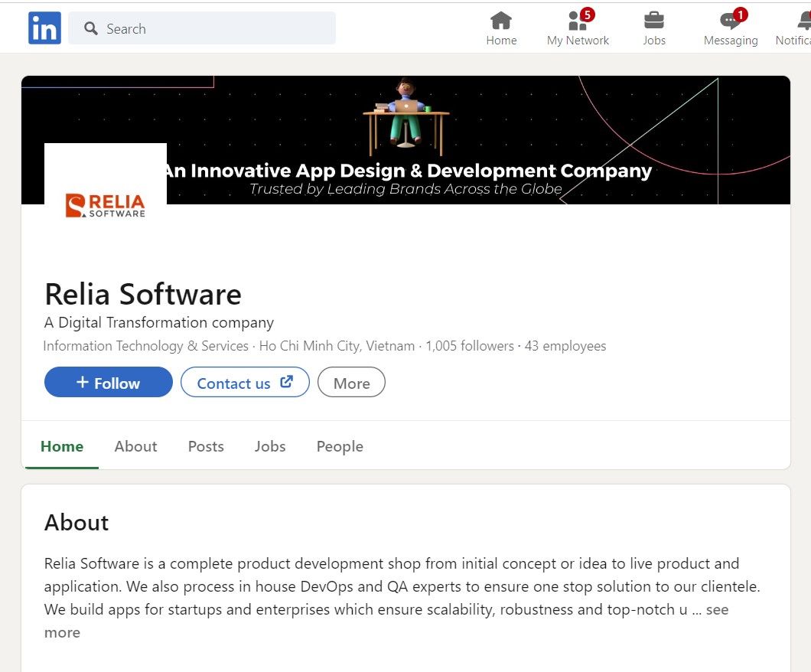Click the Contact us button
The height and width of the screenshot is (672, 811).
(245, 382)
